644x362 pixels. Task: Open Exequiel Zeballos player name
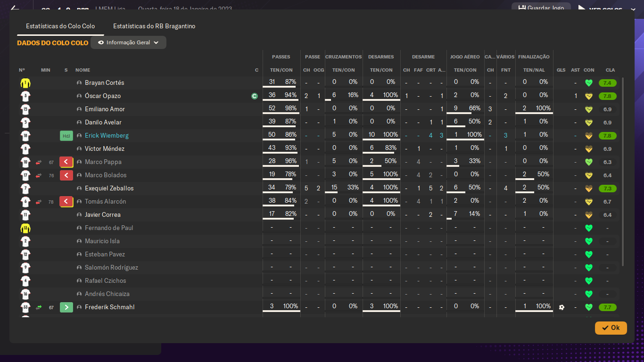coord(109,189)
